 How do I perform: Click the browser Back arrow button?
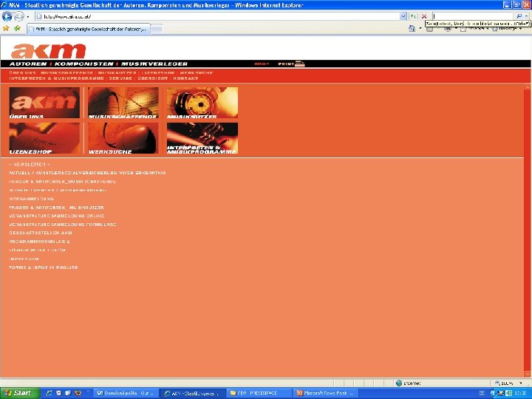tap(7, 16)
